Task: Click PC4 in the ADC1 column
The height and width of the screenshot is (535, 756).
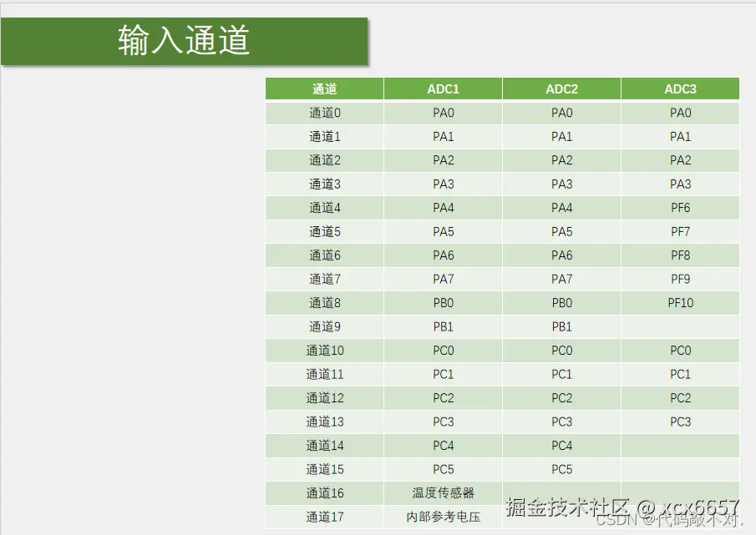Action: click(443, 446)
